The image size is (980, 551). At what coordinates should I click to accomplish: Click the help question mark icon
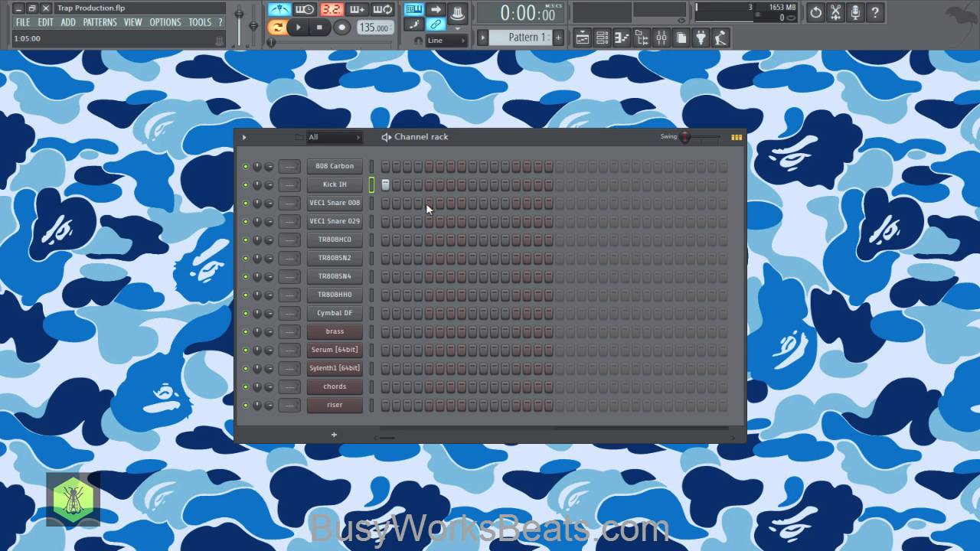pos(875,12)
